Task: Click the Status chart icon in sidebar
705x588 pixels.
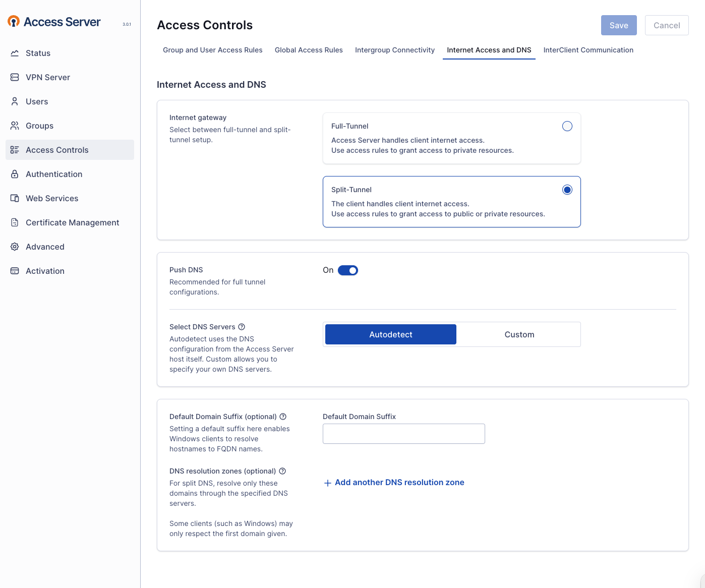Action: tap(15, 53)
